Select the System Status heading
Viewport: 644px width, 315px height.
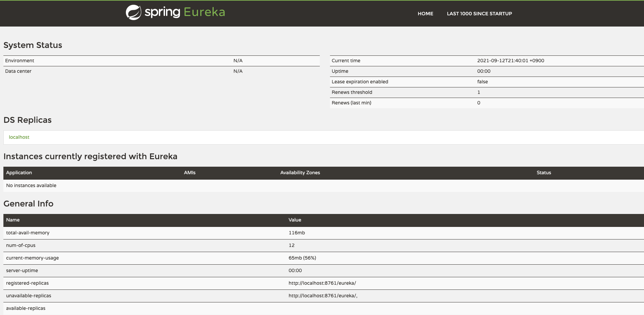click(33, 45)
